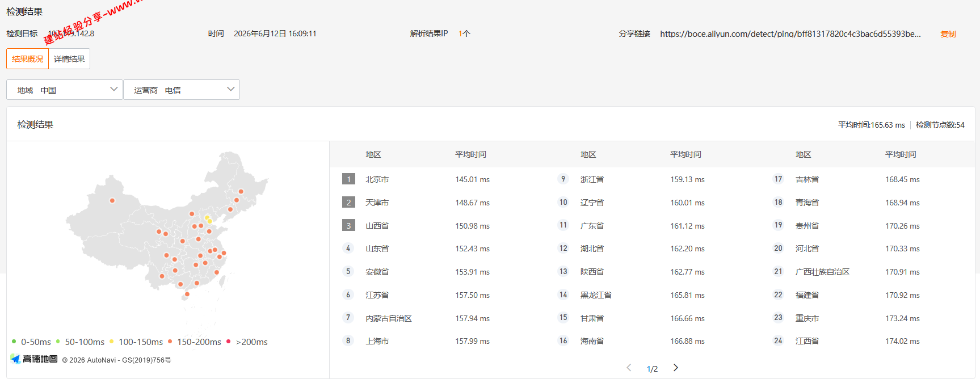Click the Xinjiang map marker dot
Image resolution: width=980 pixels, height=383 pixels.
[112, 200]
